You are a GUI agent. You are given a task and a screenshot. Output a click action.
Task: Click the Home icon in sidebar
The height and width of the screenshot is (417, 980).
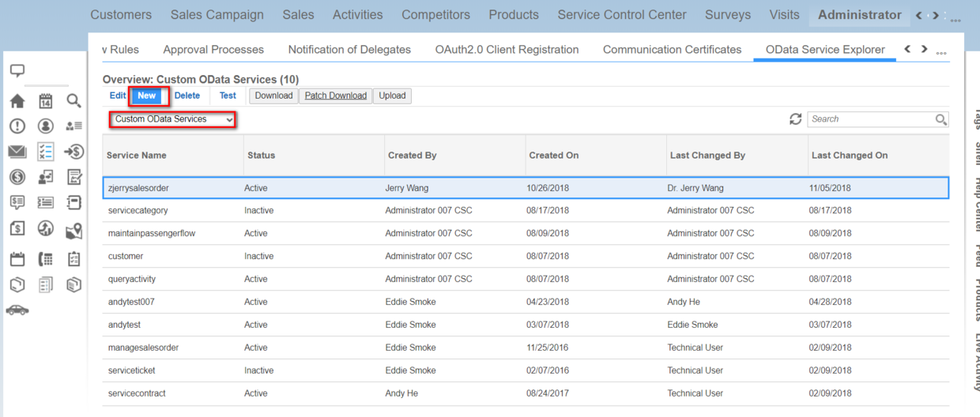click(x=17, y=101)
